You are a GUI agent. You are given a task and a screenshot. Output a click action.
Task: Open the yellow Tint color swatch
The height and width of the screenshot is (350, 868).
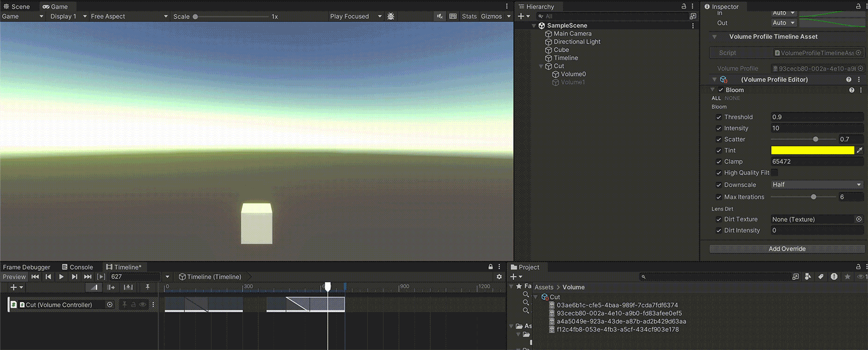tap(812, 150)
